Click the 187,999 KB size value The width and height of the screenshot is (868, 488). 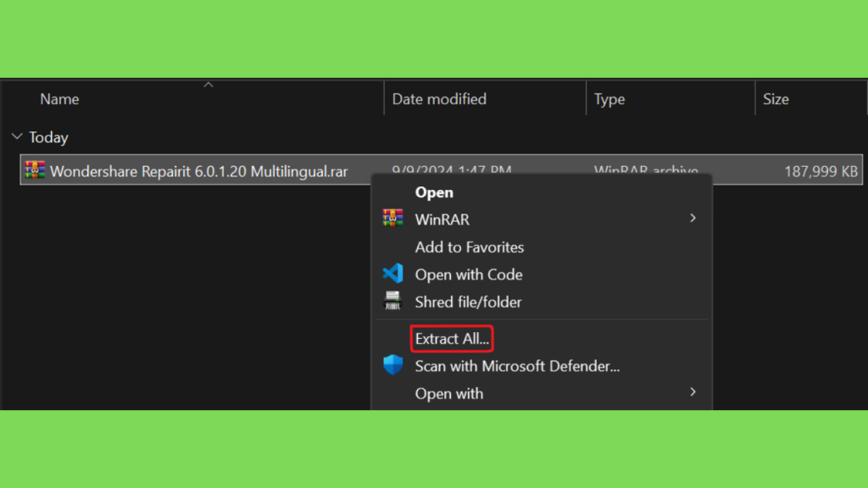point(821,171)
